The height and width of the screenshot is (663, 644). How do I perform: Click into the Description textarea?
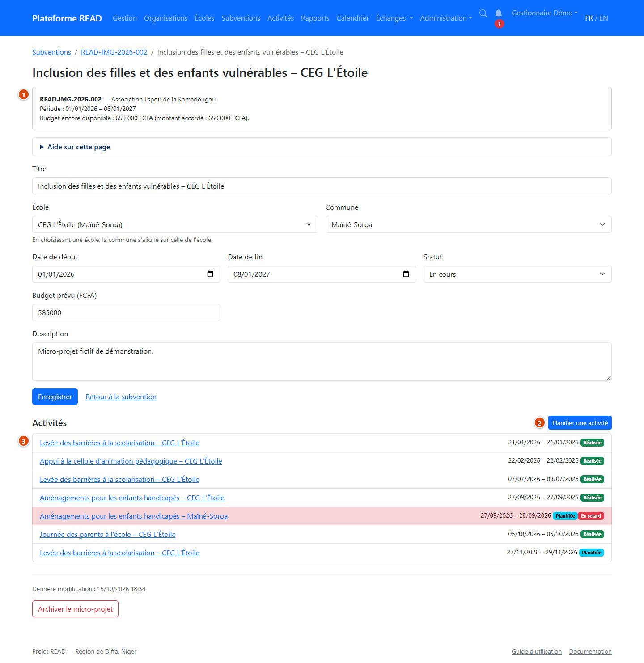tap(322, 362)
